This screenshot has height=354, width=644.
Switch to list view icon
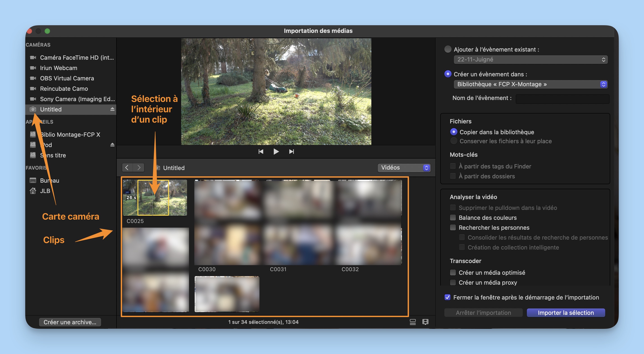tap(413, 322)
